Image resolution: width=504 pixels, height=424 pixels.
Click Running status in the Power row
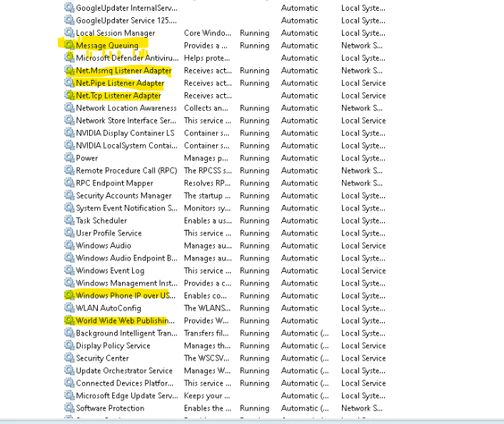tap(255, 158)
